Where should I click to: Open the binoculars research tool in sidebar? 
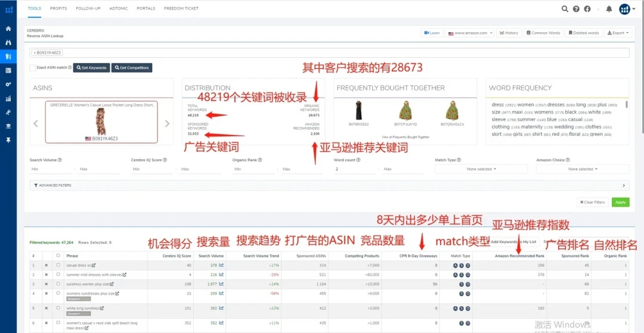(8, 42)
